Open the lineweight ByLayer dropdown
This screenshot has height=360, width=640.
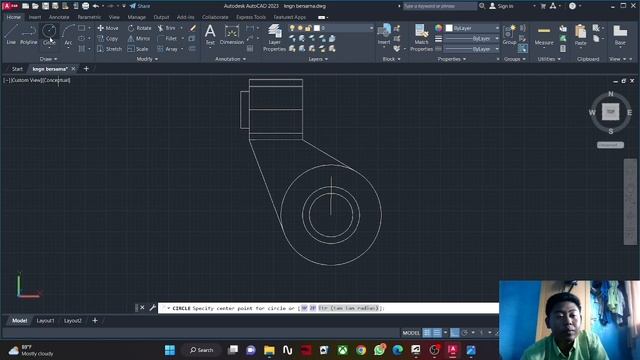point(472,39)
